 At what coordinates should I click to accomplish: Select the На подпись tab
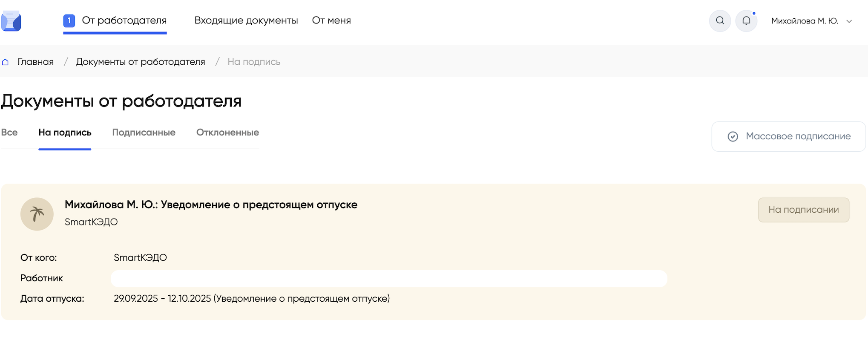coord(65,133)
